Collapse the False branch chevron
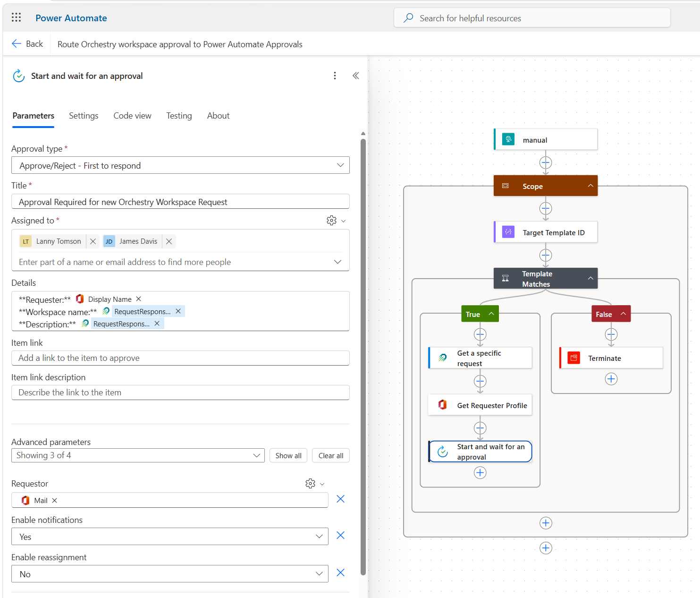700x598 pixels. [x=623, y=314]
